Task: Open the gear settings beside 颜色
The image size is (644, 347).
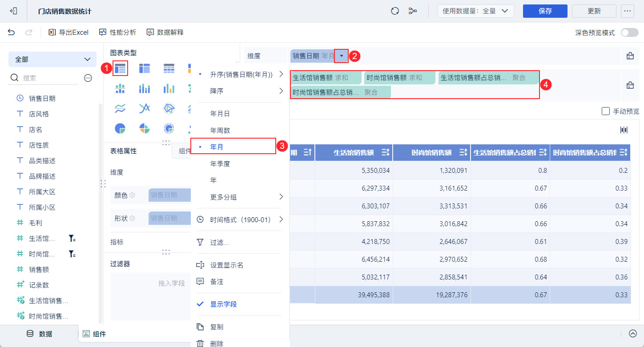Action: point(132,195)
